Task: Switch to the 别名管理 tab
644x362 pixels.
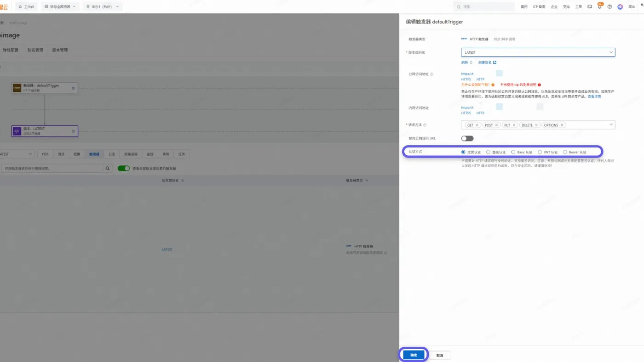Action: [x=35, y=50]
